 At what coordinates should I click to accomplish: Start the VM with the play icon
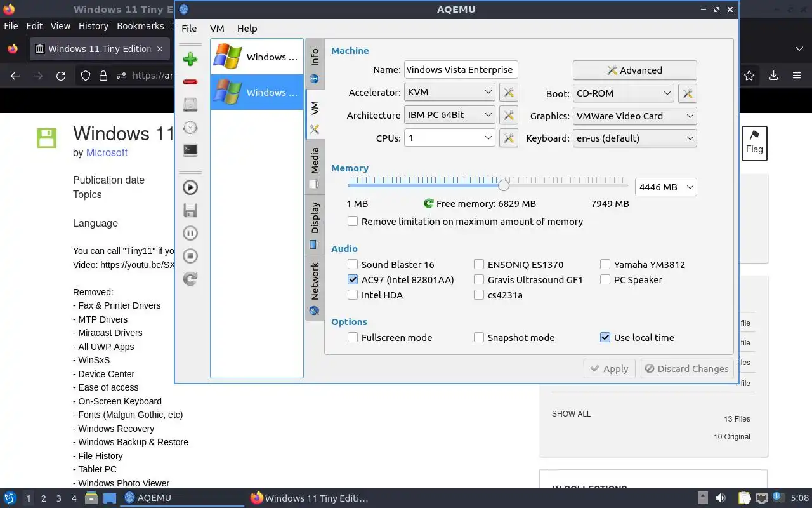(x=190, y=187)
